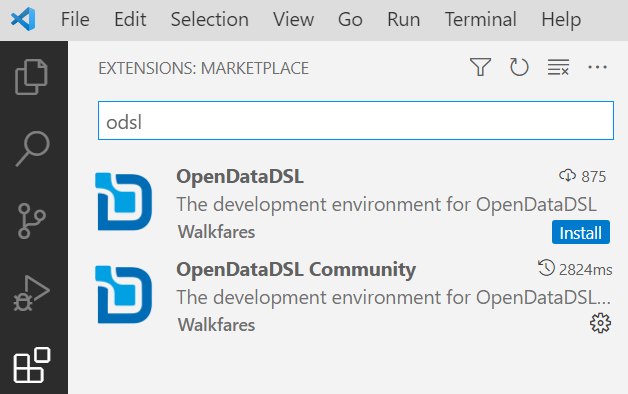Install the OpenDataDSL extension
This screenshot has height=394, width=628.
581,232
